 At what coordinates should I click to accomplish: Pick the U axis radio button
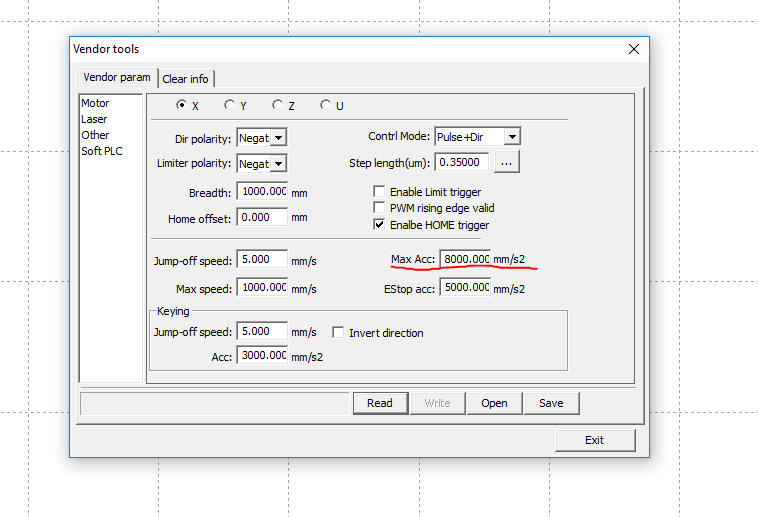point(325,105)
